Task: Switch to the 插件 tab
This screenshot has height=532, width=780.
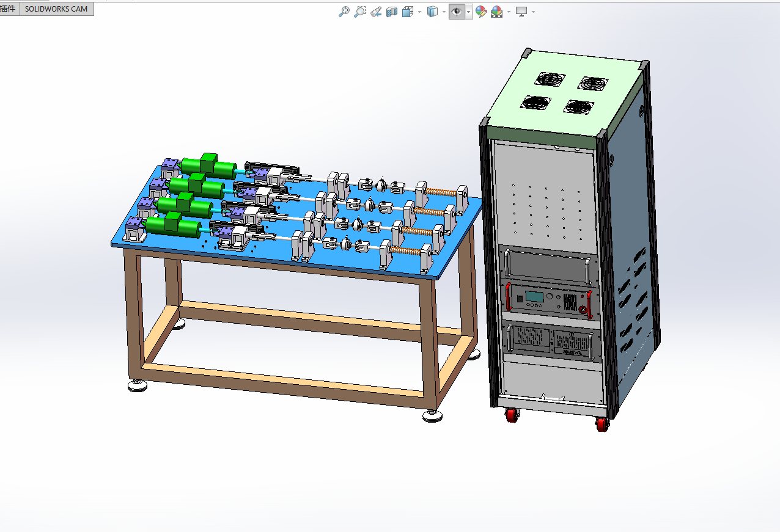Action: [x=9, y=9]
